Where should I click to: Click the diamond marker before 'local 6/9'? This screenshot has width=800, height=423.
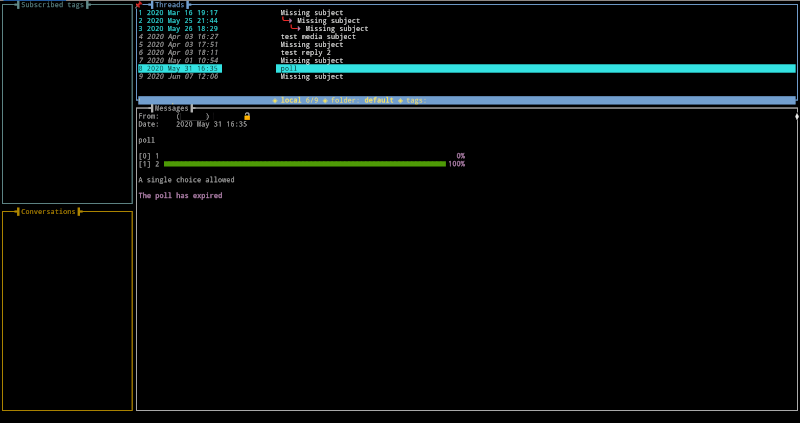tap(275, 101)
